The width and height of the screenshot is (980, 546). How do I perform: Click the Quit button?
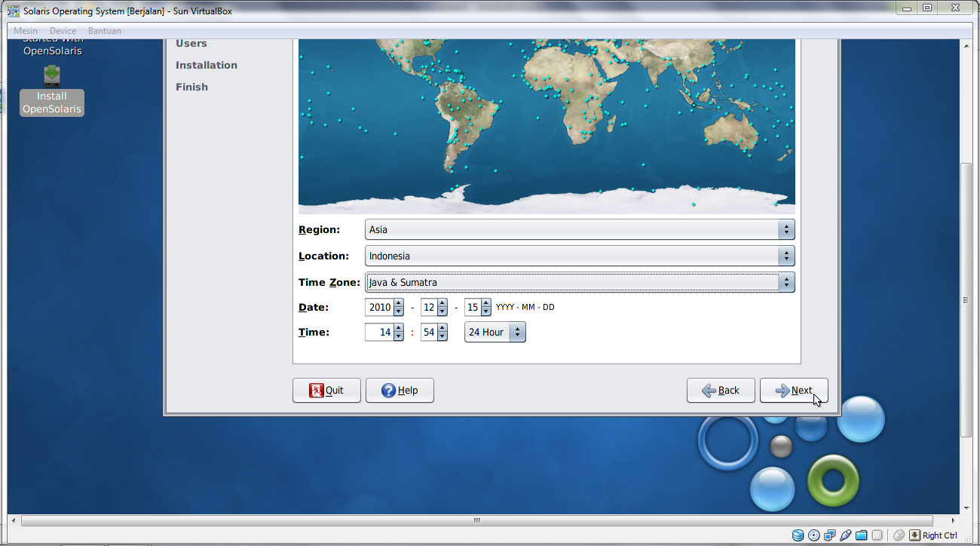tap(326, 390)
